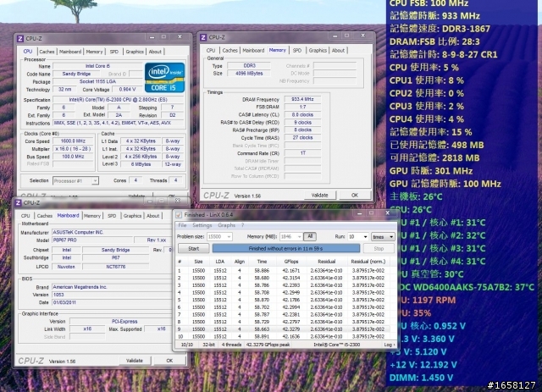
Task: Click the Stop button in LinX
Action: [x=379, y=249]
